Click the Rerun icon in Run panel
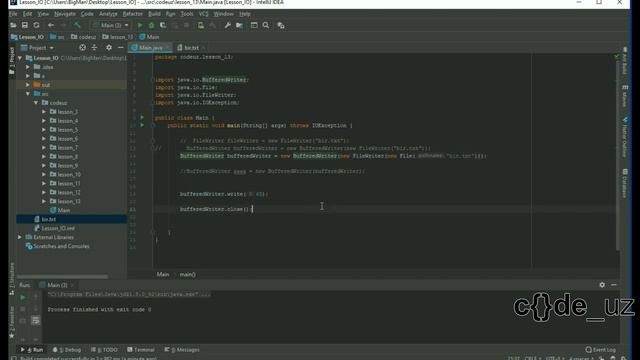This screenshot has width=640, height=360. (23, 297)
